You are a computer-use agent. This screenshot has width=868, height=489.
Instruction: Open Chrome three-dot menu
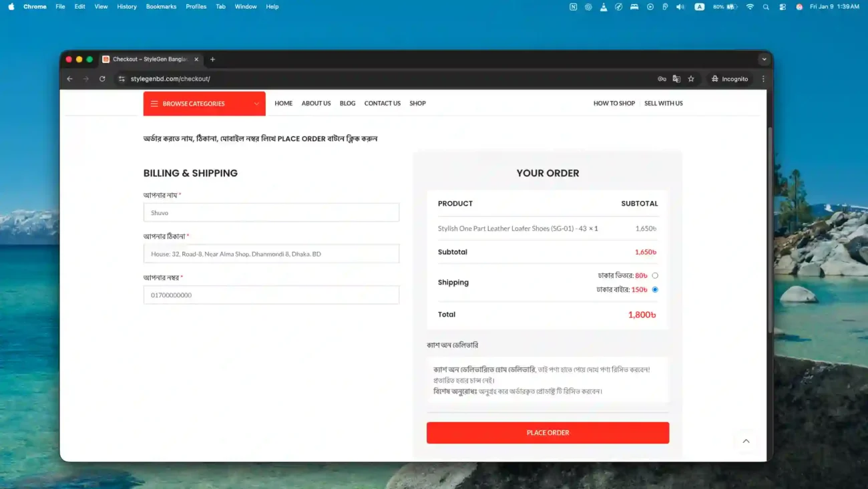click(x=763, y=79)
